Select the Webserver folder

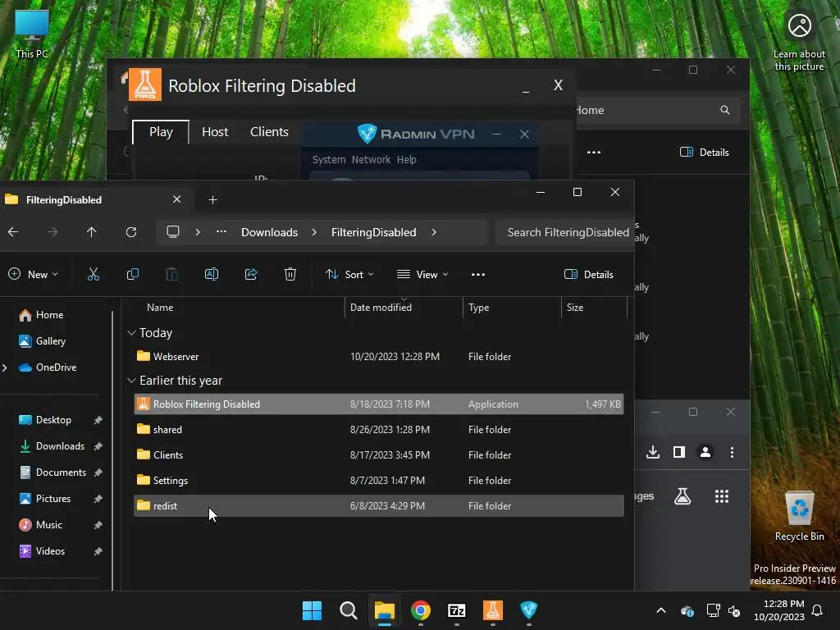[x=379, y=356]
